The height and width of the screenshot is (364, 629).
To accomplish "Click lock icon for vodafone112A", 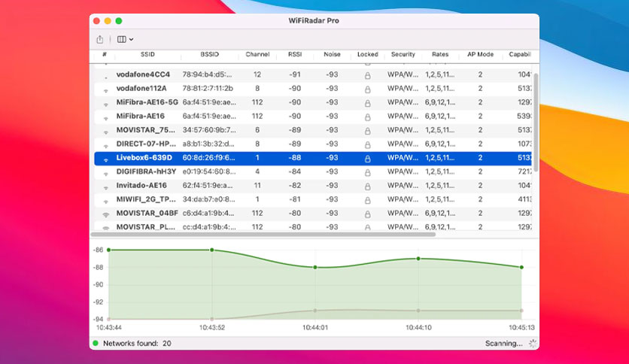I will [367, 89].
